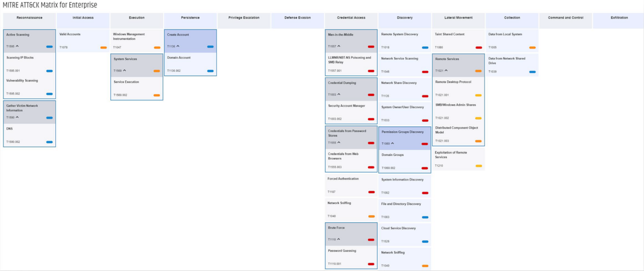The width and height of the screenshot is (644, 271).
Task: Open the Remote Desktop Protocol sub-technique
Action: 453,81
